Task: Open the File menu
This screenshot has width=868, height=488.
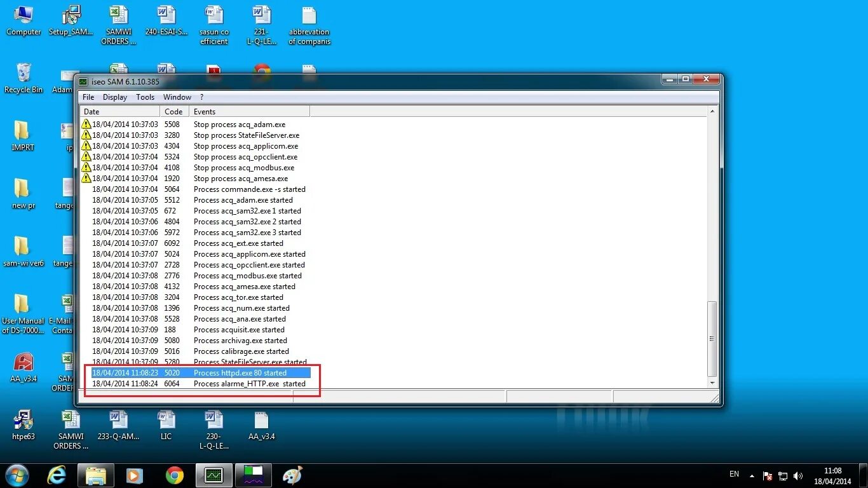Action: [88, 97]
